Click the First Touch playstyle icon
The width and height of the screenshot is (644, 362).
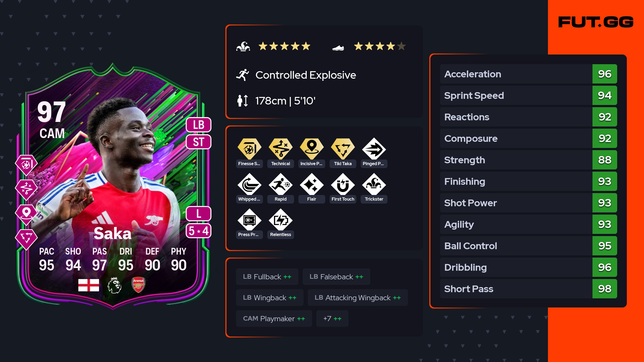pos(343,184)
